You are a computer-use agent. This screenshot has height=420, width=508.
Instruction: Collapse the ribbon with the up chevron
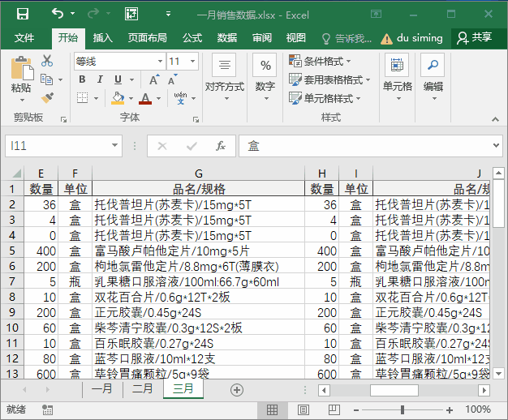point(495,119)
